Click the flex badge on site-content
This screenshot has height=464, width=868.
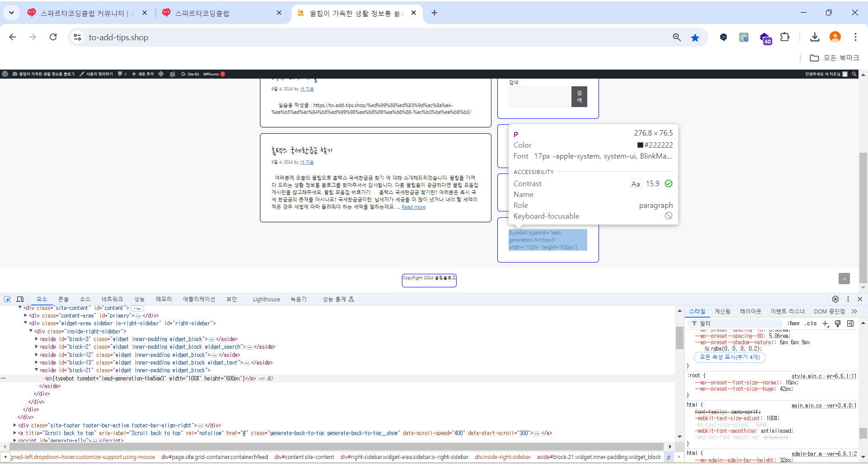[x=137, y=308]
